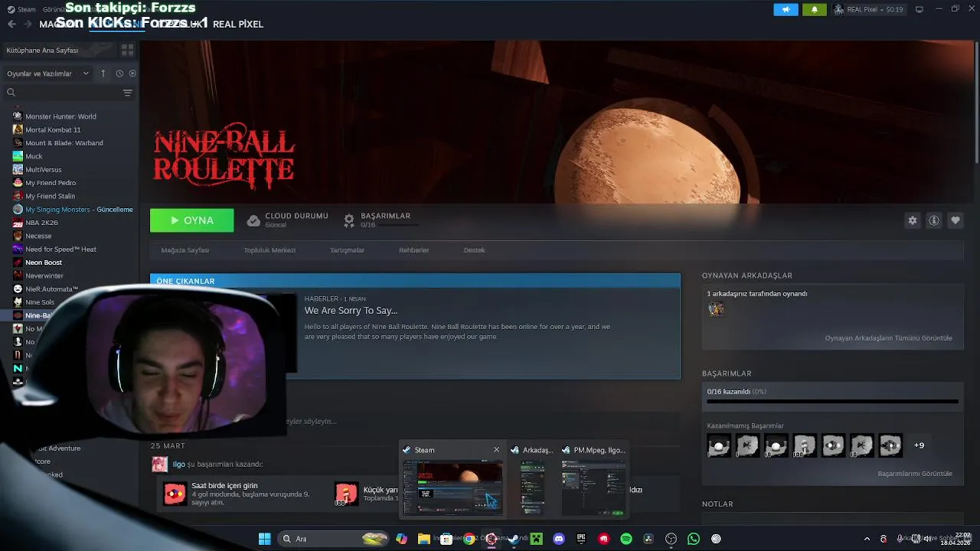Open the REAL PİXEL profile menu
Image resolution: width=980 pixels, height=551 pixels.
tap(238, 24)
